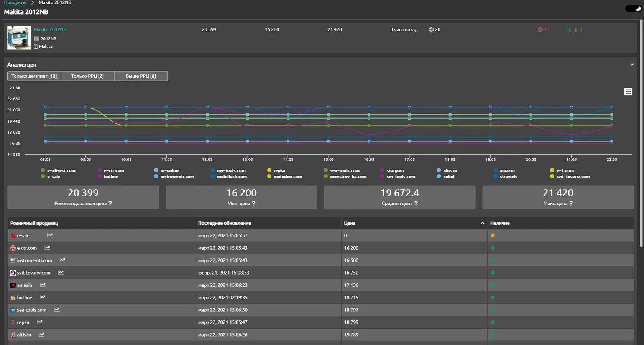Toggle sm-tools.com series in legend
The width and height of the screenshot is (644, 345).
pos(398,177)
